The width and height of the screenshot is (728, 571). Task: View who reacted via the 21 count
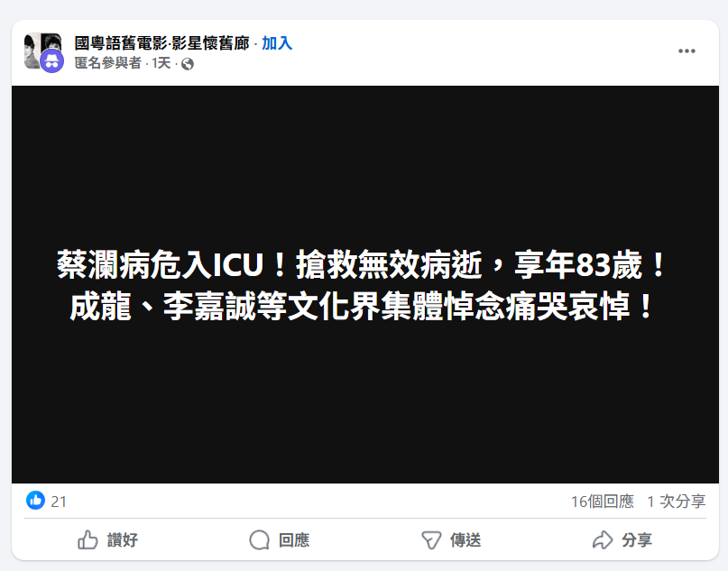pyautogui.click(x=59, y=502)
